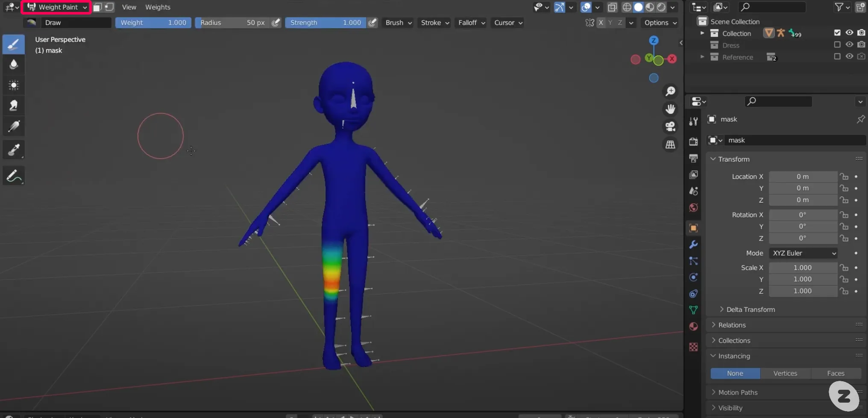
Task: Hide Collection using its eye icon
Action: coord(849,33)
